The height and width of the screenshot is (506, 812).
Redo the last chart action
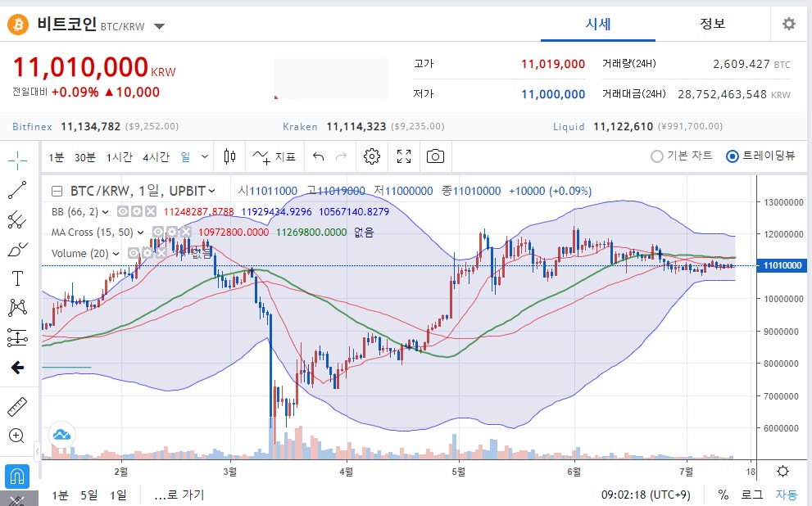tap(341, 156)
